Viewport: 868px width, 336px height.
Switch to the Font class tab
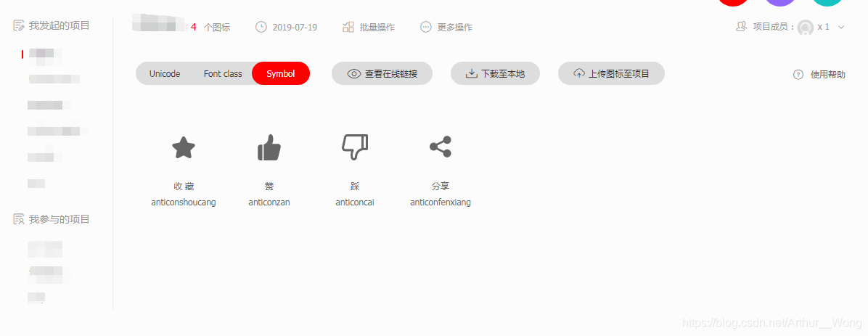(223, 73)
